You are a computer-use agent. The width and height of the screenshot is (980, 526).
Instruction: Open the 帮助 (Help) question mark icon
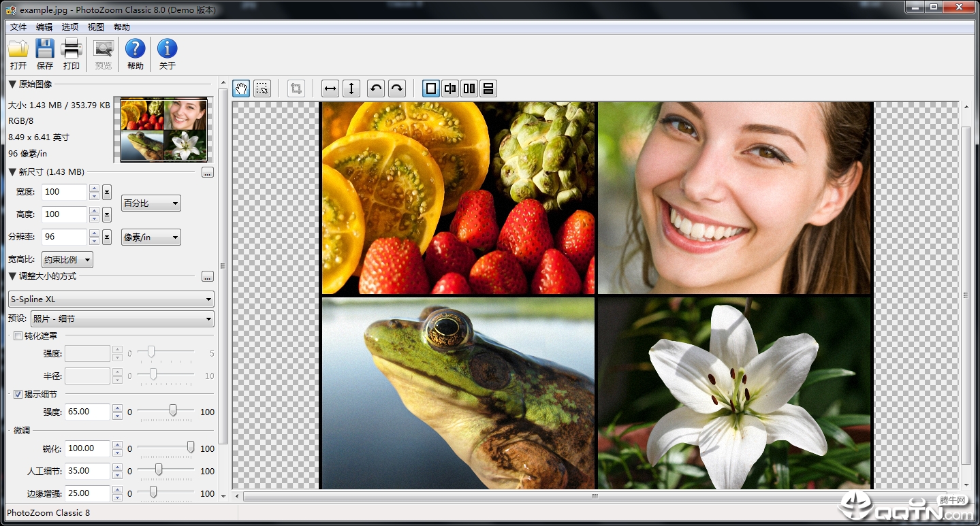pyautogui.click(x=136, y=48)
